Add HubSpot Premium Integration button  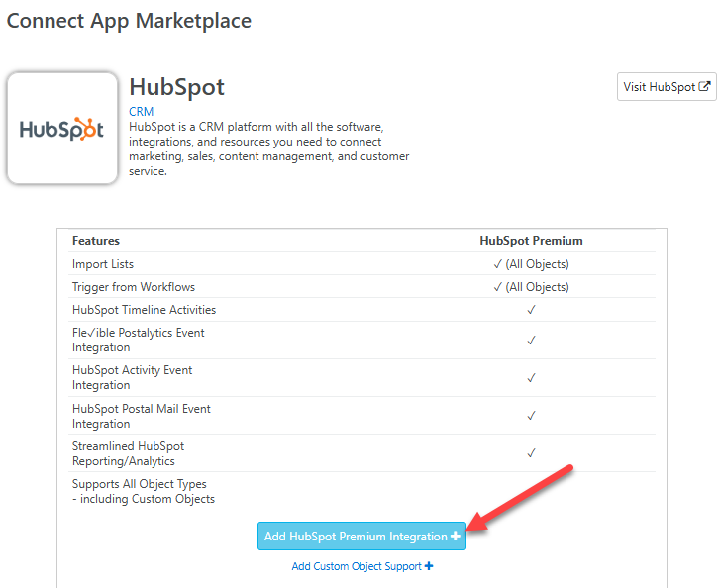coord(361,537)
